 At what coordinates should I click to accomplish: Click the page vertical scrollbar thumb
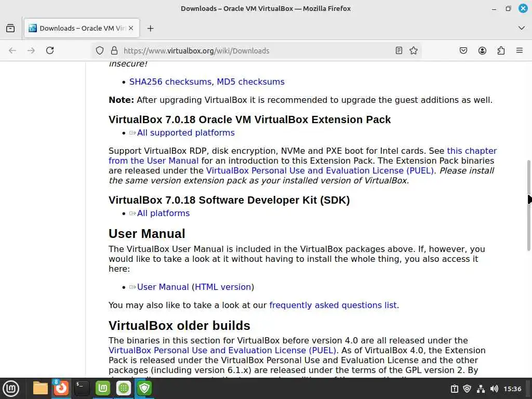click(x=528, y=205)
